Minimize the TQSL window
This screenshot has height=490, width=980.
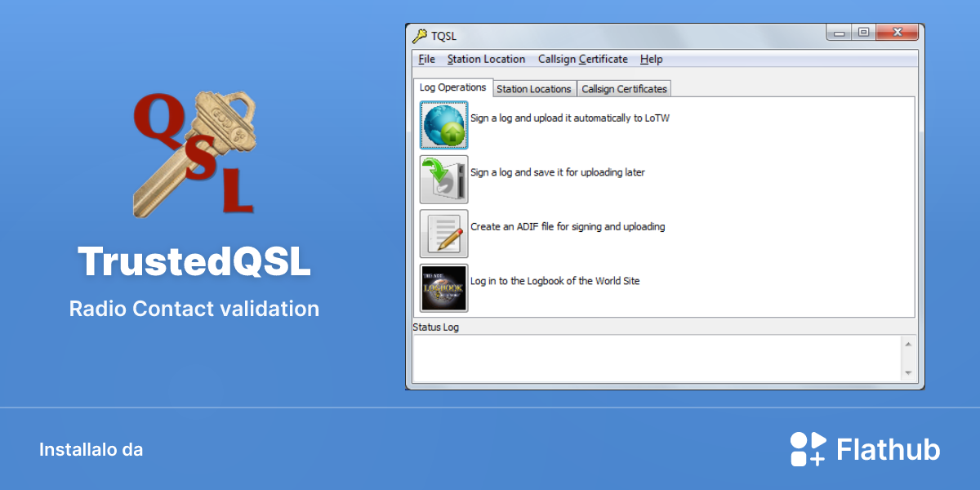pyautogui.click(x=839, y=33)
